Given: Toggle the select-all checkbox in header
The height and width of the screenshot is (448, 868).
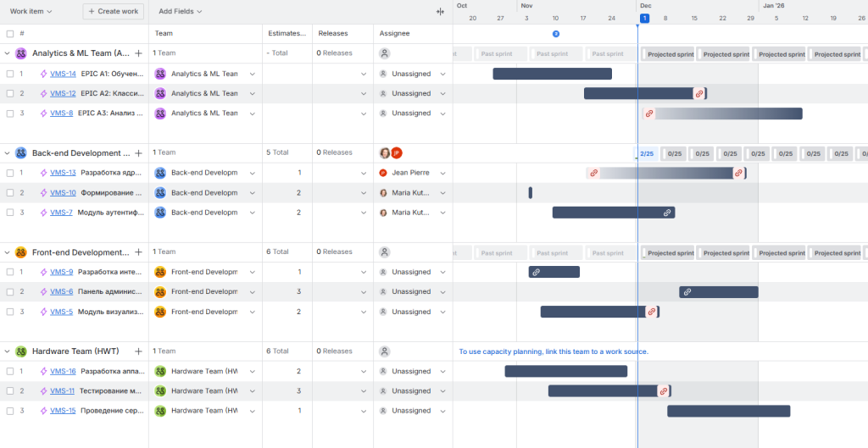Looking at the screenshot, I should 10,34.
